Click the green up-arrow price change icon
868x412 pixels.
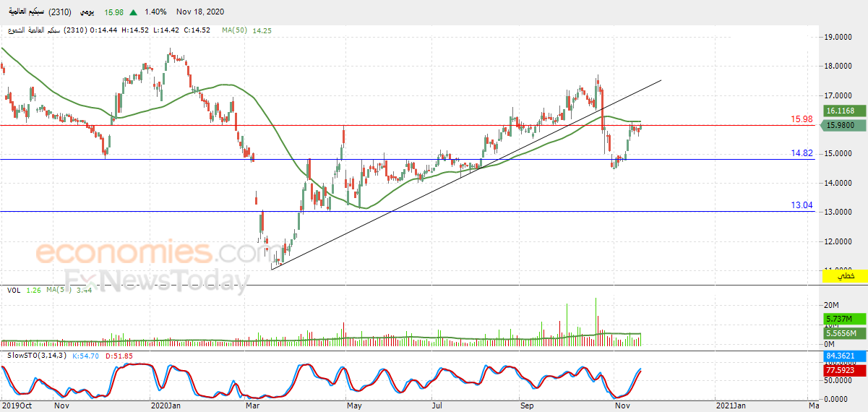click(134, 12)
